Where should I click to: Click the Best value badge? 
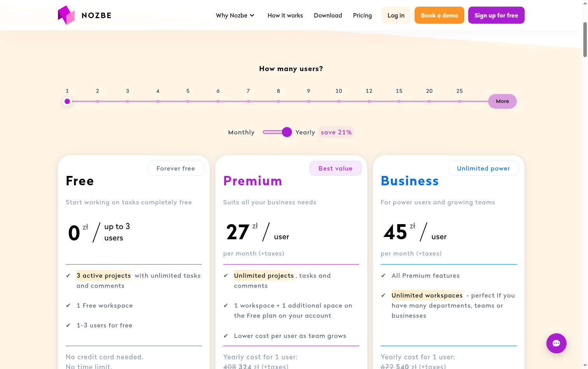pos(336,168)
